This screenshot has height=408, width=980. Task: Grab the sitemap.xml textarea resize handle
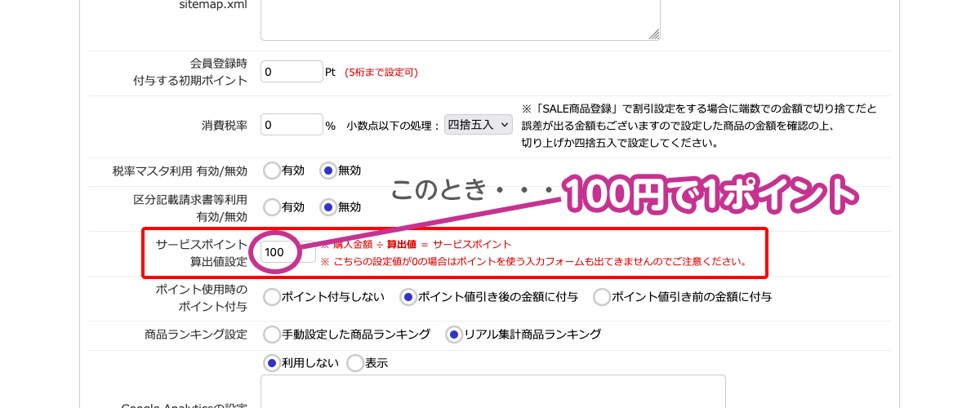tap(654, 34)
